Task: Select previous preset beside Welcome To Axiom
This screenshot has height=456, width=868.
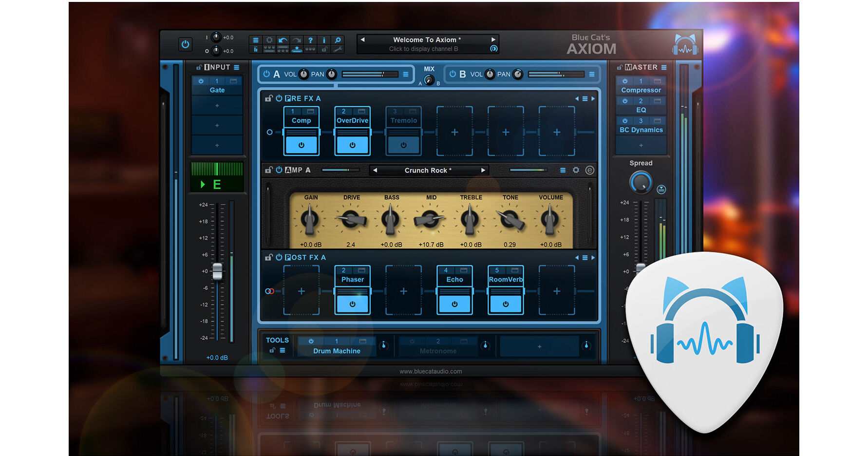Action: 362,39
